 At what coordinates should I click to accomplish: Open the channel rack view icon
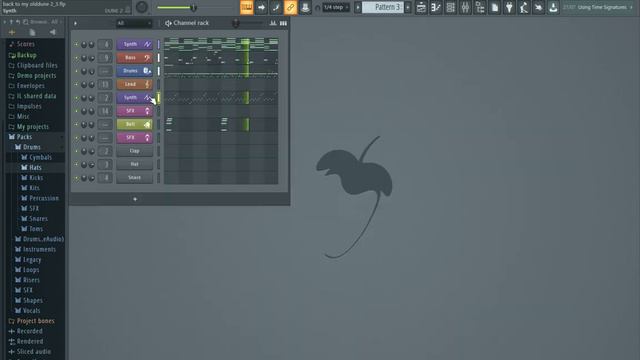click(x=451, y=7)
